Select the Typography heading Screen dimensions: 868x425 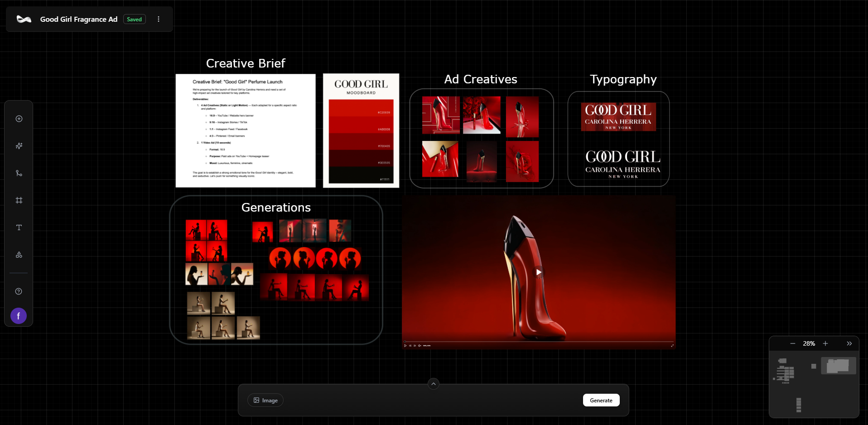click(623, 80)
